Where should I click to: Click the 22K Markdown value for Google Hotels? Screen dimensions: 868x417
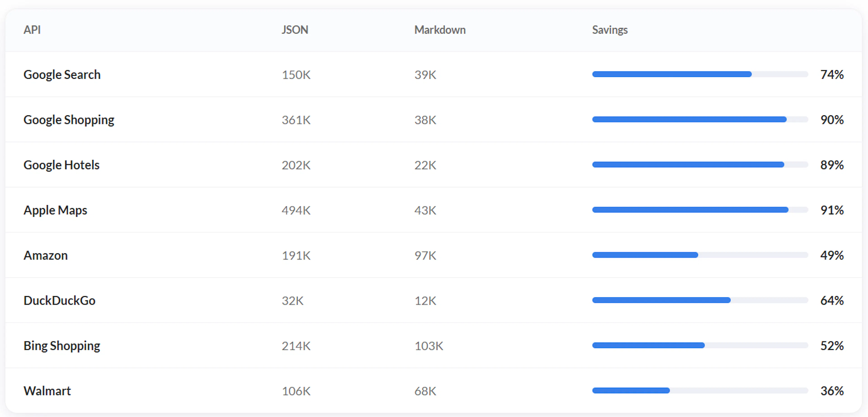[425, 165]
